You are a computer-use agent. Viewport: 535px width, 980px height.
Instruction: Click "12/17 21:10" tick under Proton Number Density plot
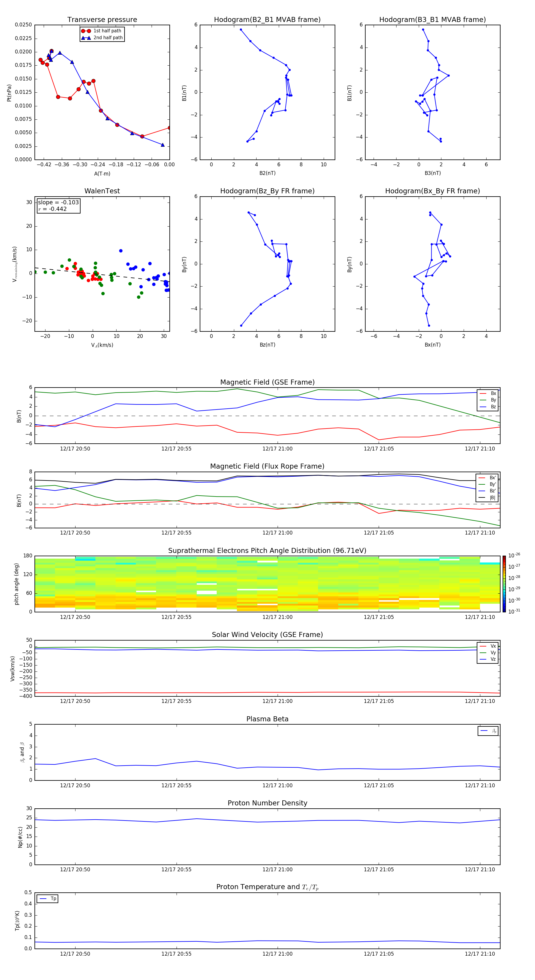pyautogui.click(x=480, y=869)
